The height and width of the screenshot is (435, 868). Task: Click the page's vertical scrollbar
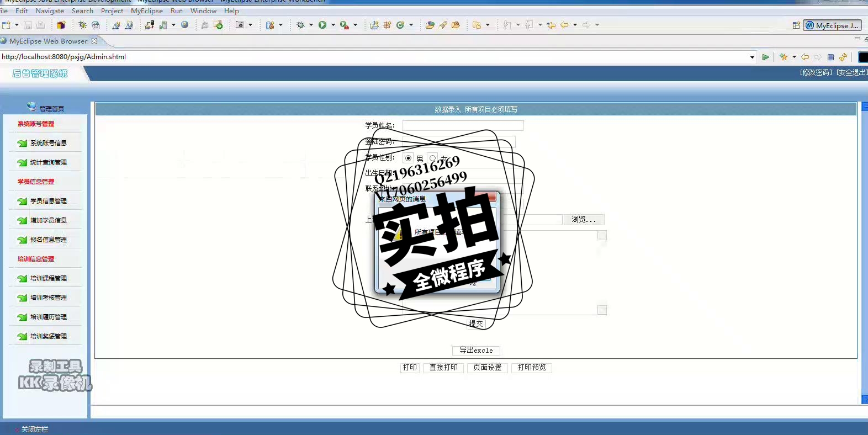[x=865, y=252]
